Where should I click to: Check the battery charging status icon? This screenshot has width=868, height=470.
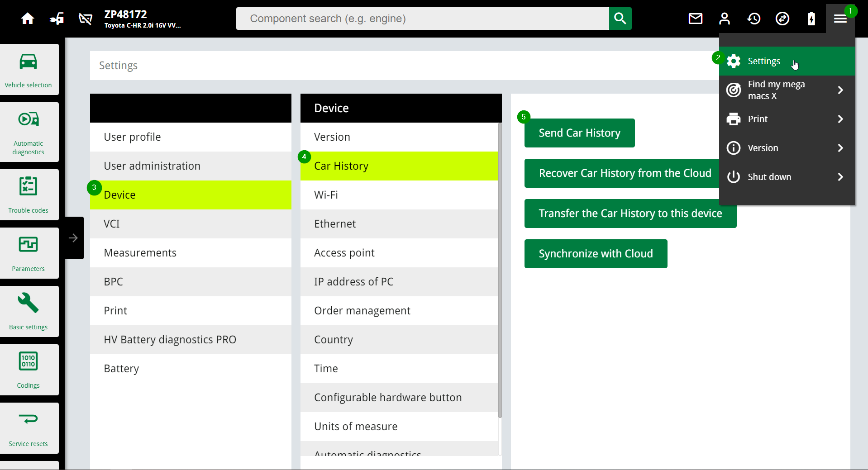click(811, 19)
